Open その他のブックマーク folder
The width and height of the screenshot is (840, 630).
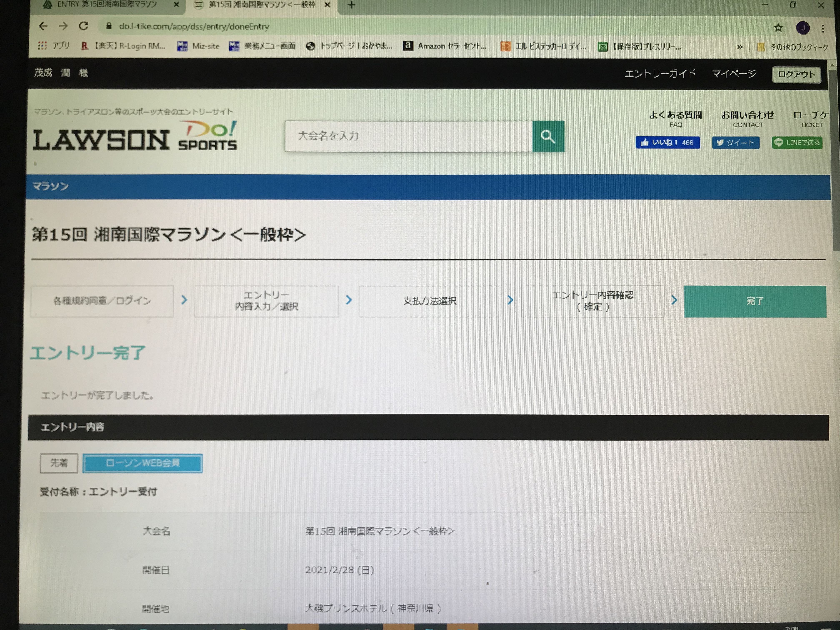pyautogui.click(x=792, y=47)
